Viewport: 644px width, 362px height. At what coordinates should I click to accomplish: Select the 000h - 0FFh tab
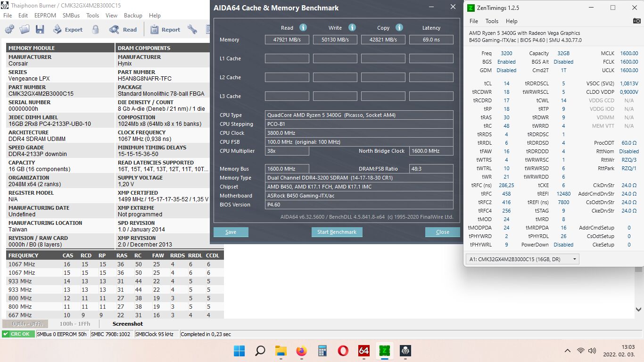pyautogui.click(x=25, y=324)
